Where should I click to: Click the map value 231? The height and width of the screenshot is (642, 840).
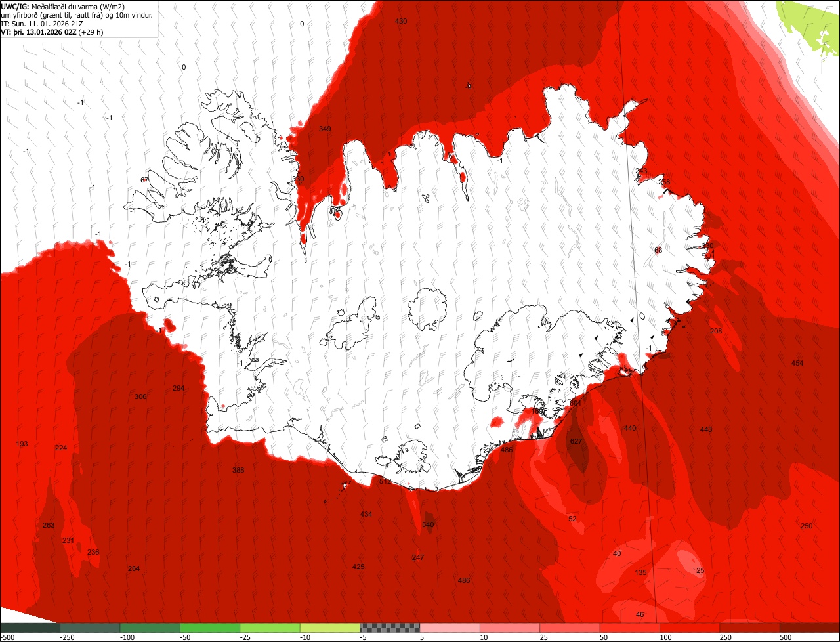[x=68, y=540]
